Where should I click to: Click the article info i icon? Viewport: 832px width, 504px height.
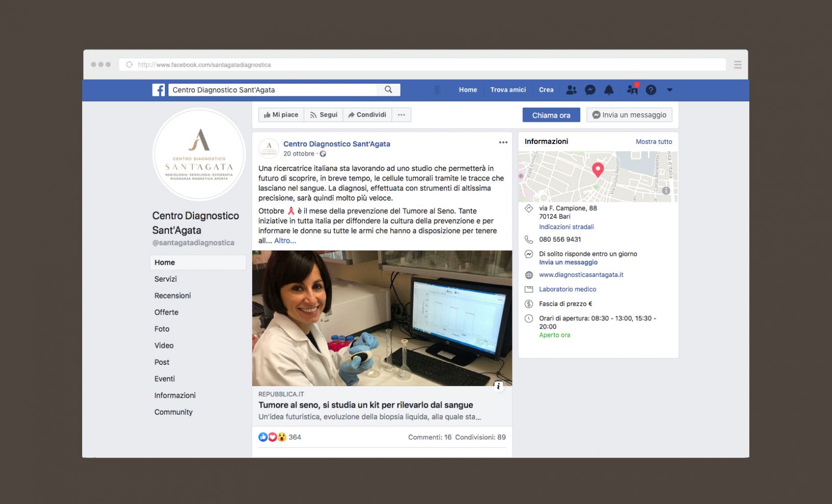click(499, 386)
